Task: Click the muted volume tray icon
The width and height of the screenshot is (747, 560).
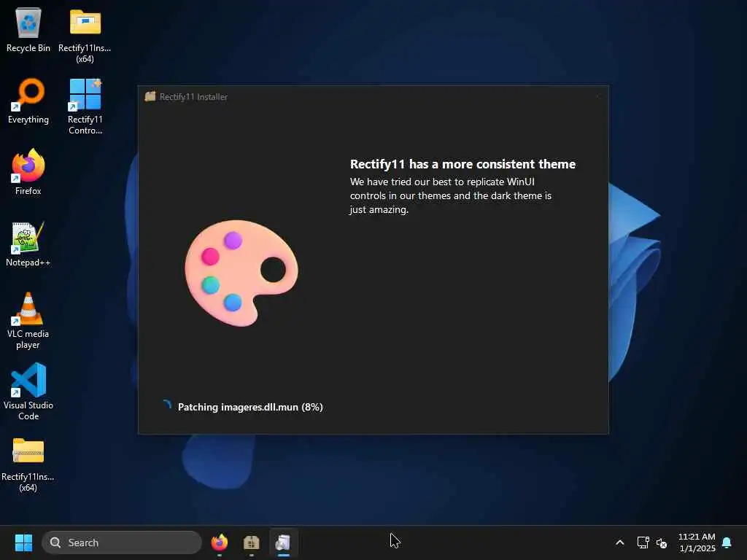Action: [x=662, y=542]
